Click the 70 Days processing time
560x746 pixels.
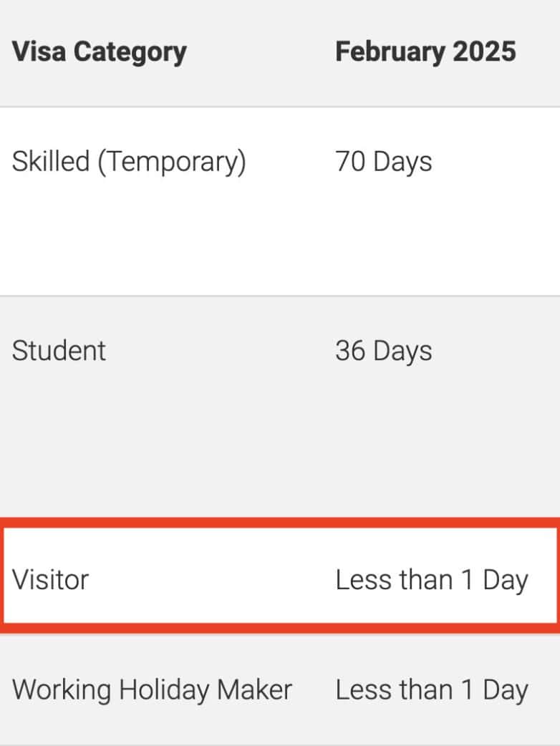[383, 162]
